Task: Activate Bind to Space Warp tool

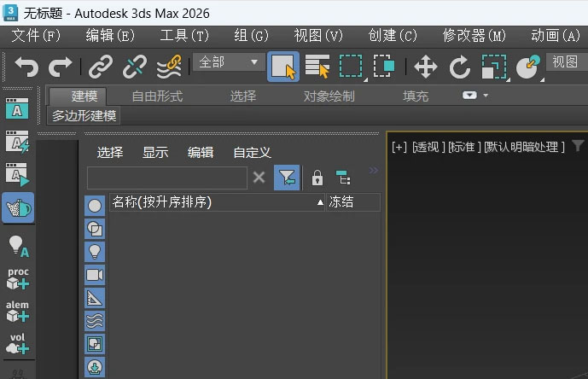Action: coord(169,67)
